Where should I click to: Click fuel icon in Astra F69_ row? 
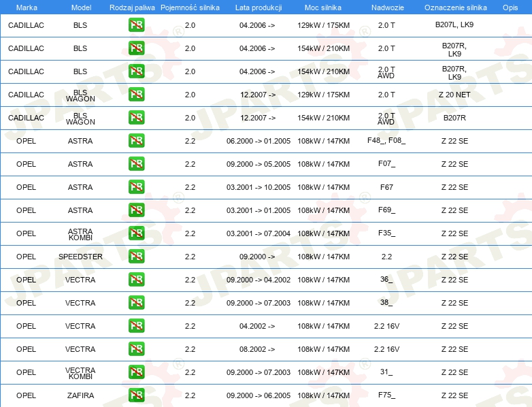(136, 210)
